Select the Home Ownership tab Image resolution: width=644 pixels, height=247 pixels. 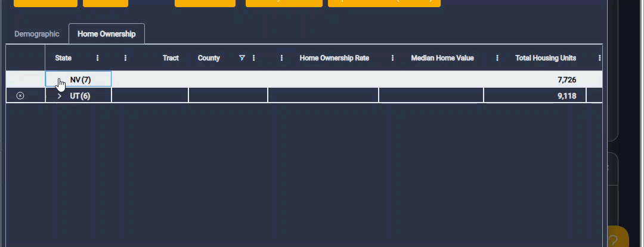point(106,34)
